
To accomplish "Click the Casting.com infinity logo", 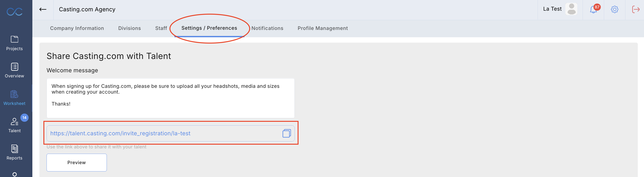I will [14, 12].
